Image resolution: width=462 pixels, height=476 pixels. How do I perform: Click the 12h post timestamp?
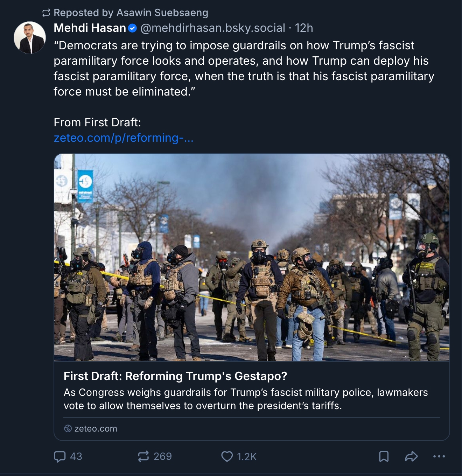(x=304, y=28)
